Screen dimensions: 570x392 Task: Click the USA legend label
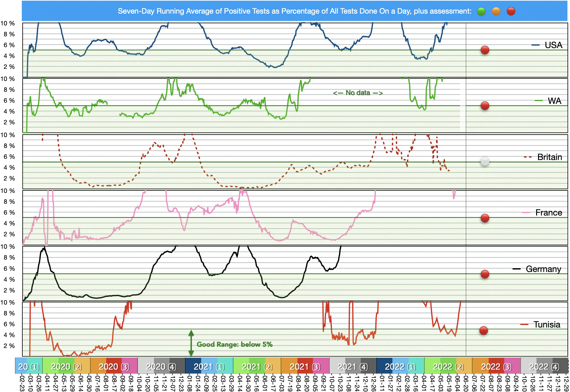553,45
